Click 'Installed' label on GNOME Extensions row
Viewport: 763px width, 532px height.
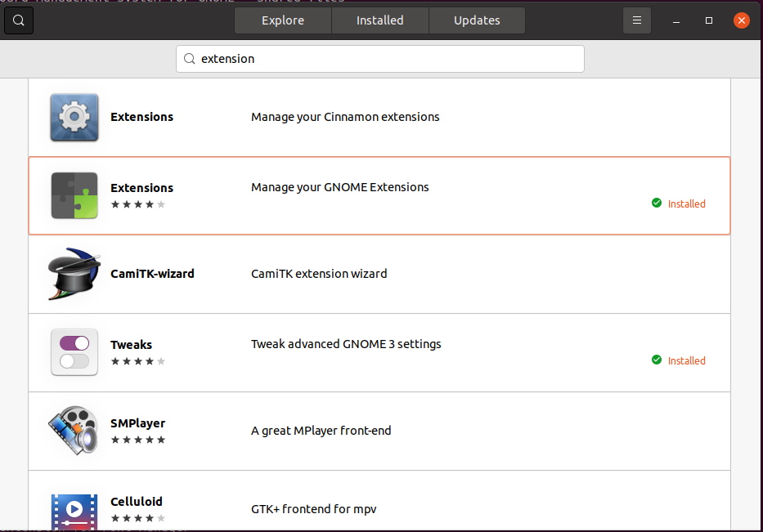(686, 203)
